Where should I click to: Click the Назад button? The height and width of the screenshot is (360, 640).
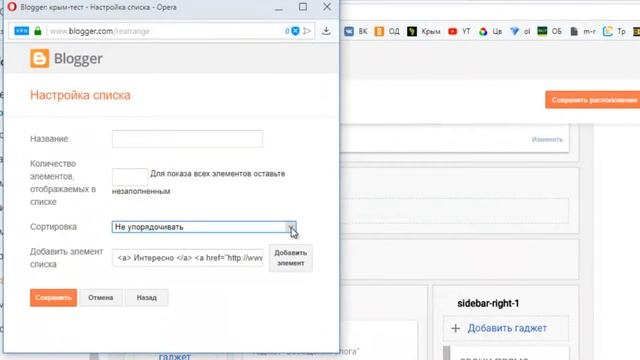click(147, 298)
